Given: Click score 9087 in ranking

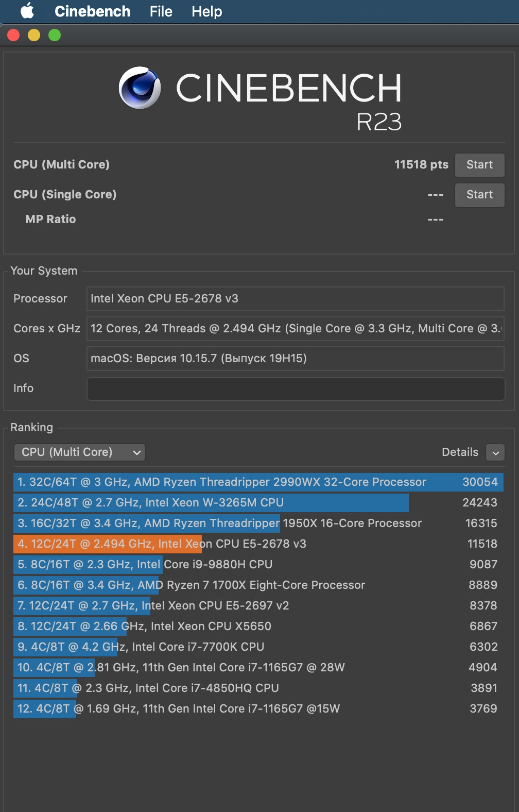Looking at the screenshot, I should (x=483, y=565).
